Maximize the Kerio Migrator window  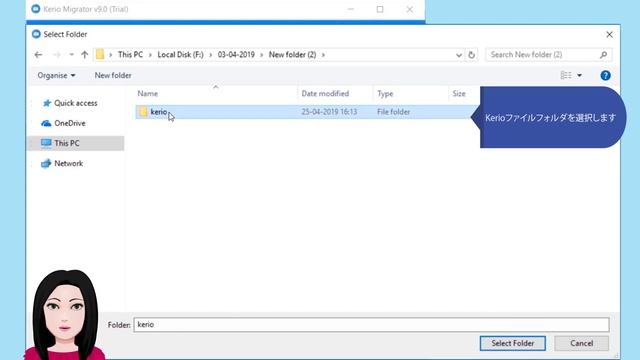click(x=380, y=9)
